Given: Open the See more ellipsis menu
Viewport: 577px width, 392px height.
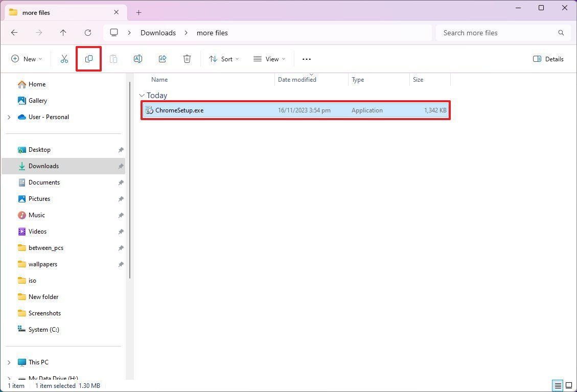Looking at the screenshot, I should (x=306, y=59).
